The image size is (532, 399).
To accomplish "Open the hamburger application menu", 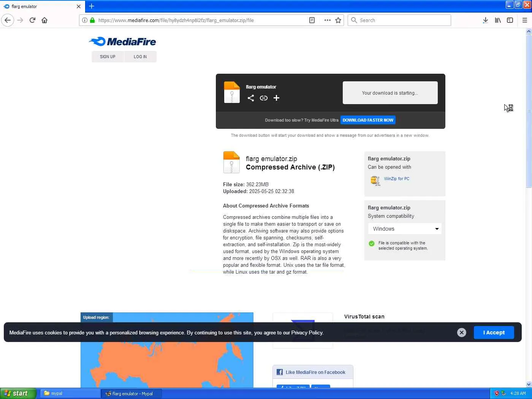I will (525, 20).
